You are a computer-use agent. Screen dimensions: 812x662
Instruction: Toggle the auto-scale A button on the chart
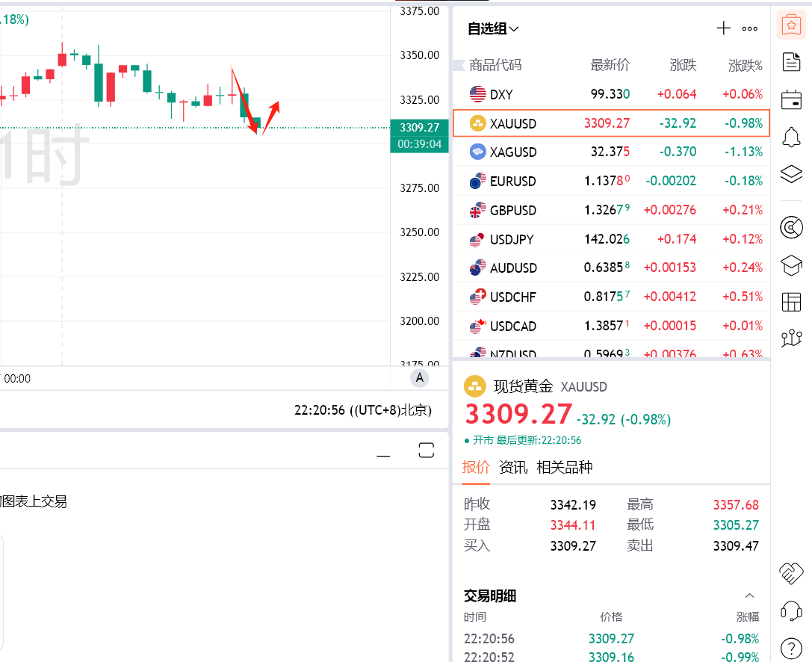pyautogui.click(x=419, y=377)
